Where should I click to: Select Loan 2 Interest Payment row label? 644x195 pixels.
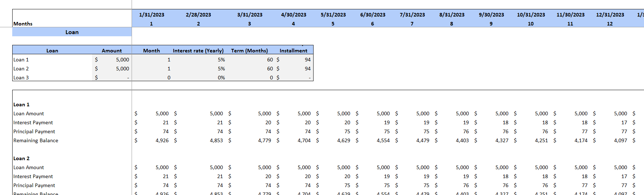tap(33, 176)
